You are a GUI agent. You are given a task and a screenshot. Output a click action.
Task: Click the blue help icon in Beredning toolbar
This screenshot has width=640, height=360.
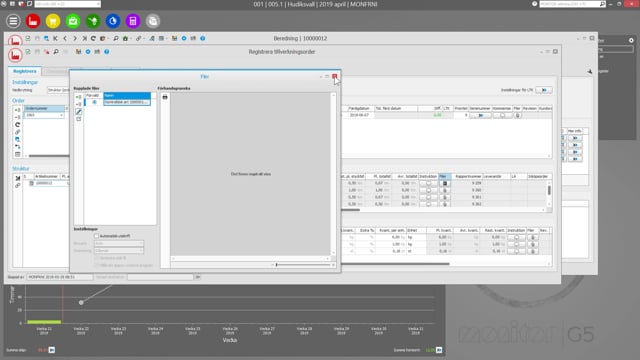coord(202,38)
